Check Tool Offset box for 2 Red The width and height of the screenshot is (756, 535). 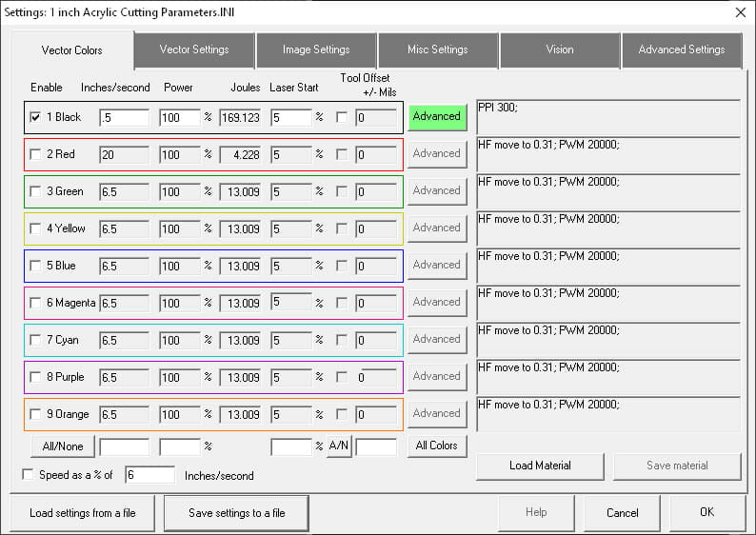point(342,154)
